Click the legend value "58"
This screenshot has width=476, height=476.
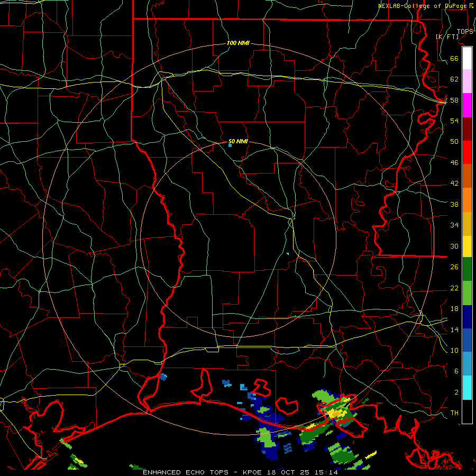click(454, 100)
